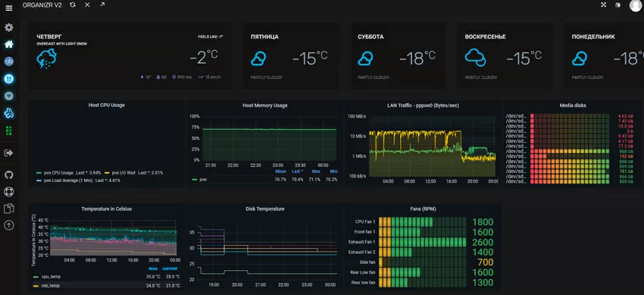Click the 4.62 GB disk value
This screenshot has width=644, height=295.
pos(625,117)
